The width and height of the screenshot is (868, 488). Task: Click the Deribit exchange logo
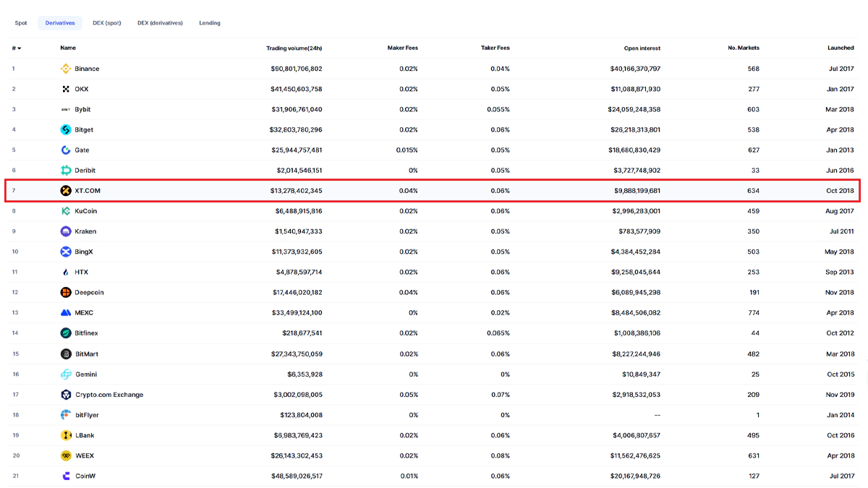point(66,171)
